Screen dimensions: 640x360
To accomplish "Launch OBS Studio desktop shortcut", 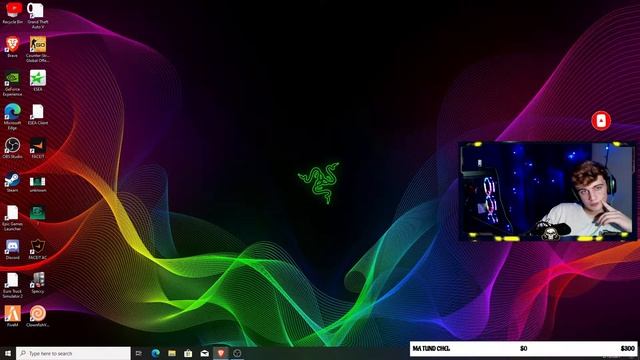I will (x=12, y=148).
